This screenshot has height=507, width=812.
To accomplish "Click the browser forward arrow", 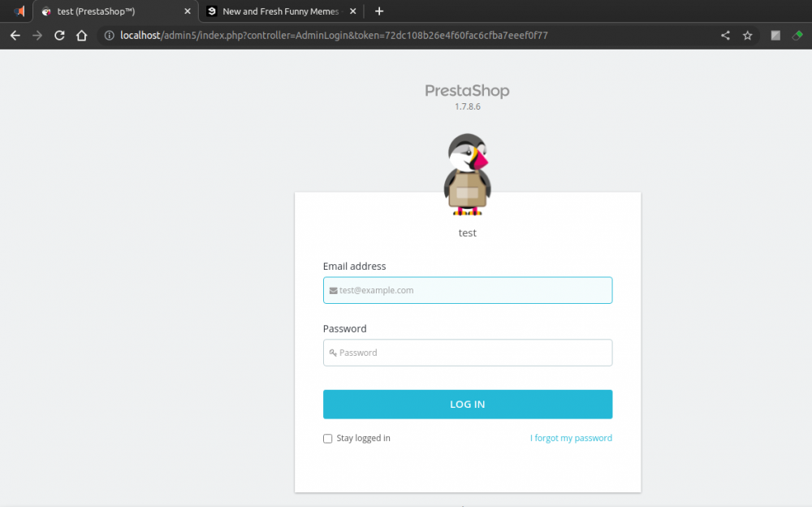I will click(37, 36).
